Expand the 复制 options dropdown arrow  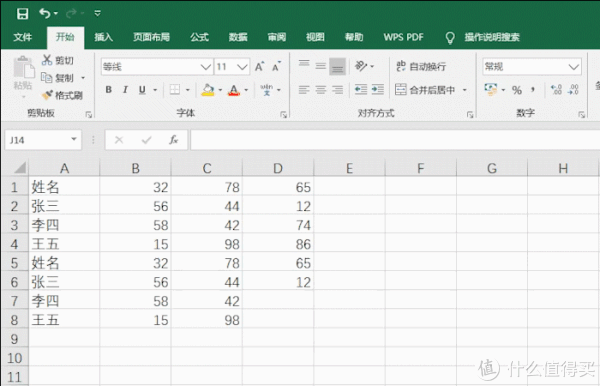pyautogui.click(x=83, y=78)
